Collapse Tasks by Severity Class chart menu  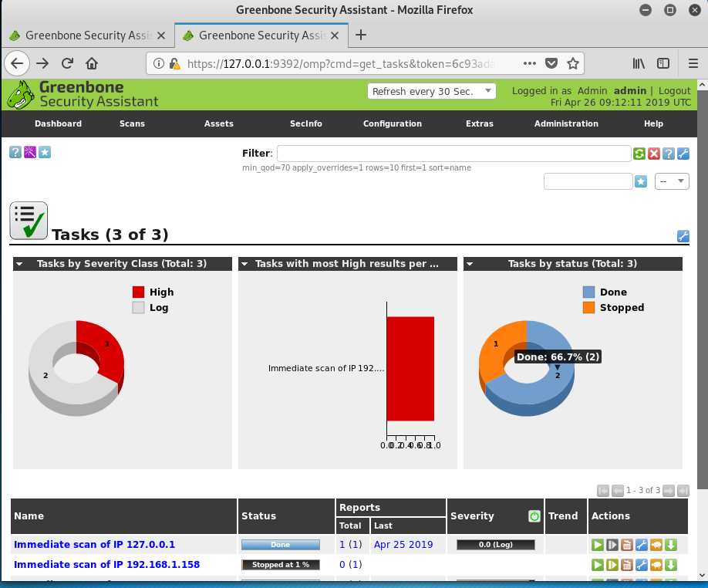tap(19, 264)
